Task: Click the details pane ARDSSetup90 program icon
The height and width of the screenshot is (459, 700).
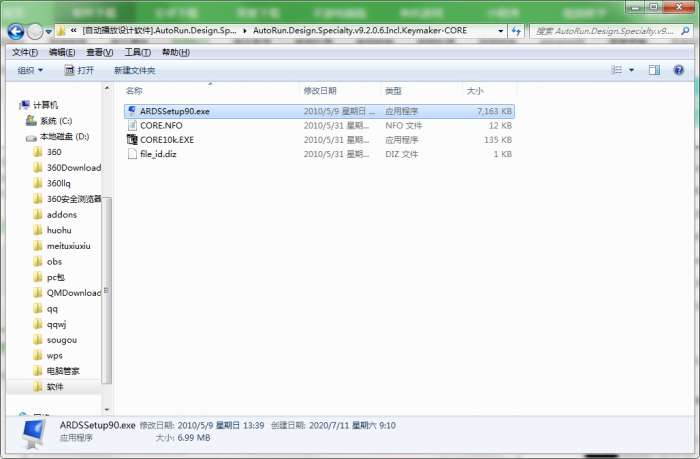Action: pyautogui.click(x=34, y=434)
